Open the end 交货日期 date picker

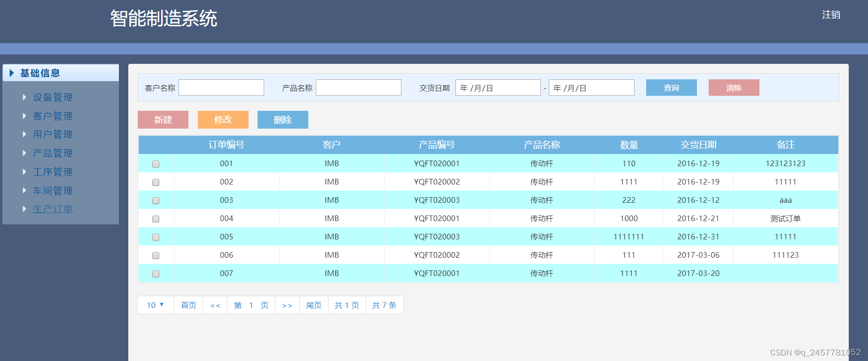click(x=592, y=88)
